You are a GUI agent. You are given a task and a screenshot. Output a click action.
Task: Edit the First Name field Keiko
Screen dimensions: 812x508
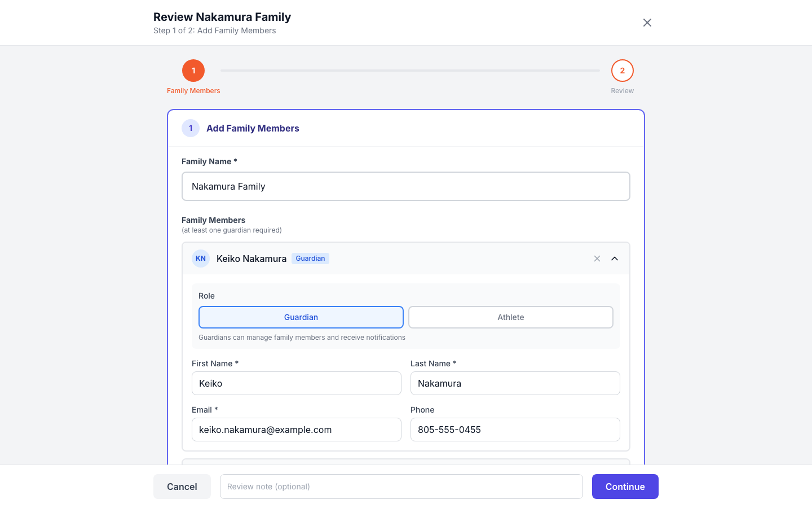click(297, 383)
